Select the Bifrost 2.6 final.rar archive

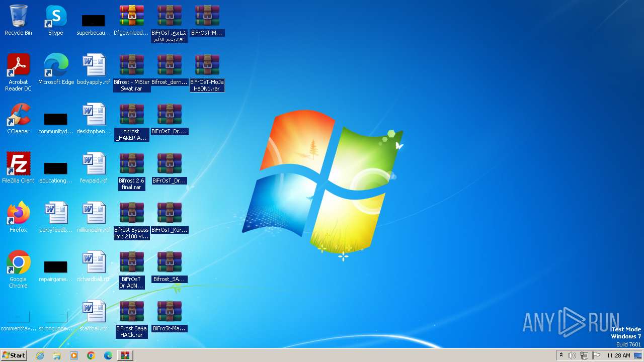tap(131, 171)
